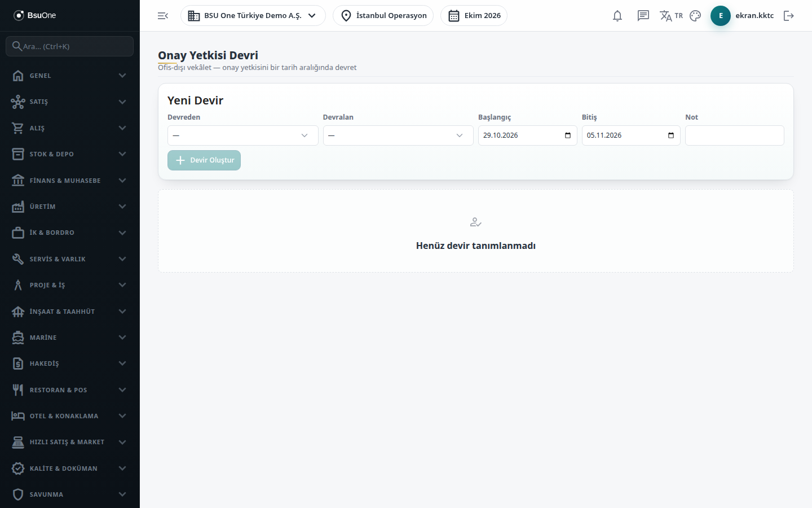Open the Başlangıç date picker calendar icon
The height and width of the screenshot is (508, 812).
pyautogui.click(x=568, y=135)
